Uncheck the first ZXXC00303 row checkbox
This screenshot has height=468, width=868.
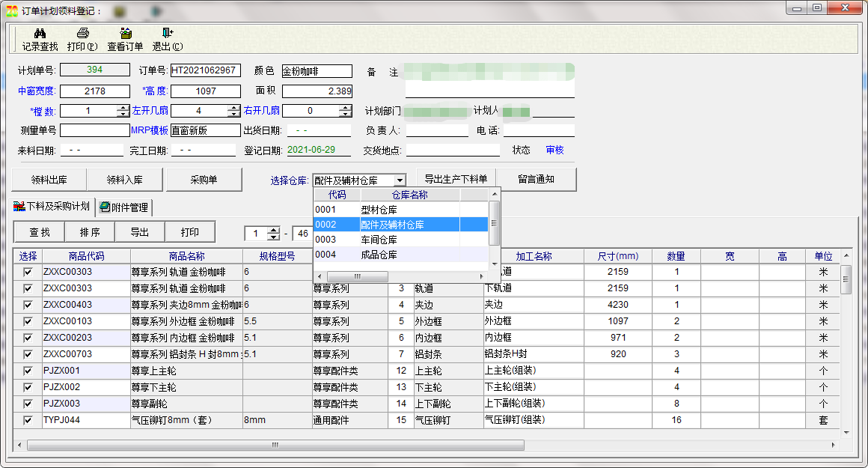point(28,272)
